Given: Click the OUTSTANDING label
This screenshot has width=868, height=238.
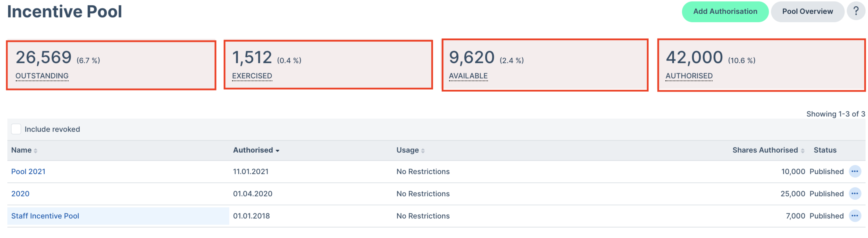Looking at the screenshot, I should [42, 76].
